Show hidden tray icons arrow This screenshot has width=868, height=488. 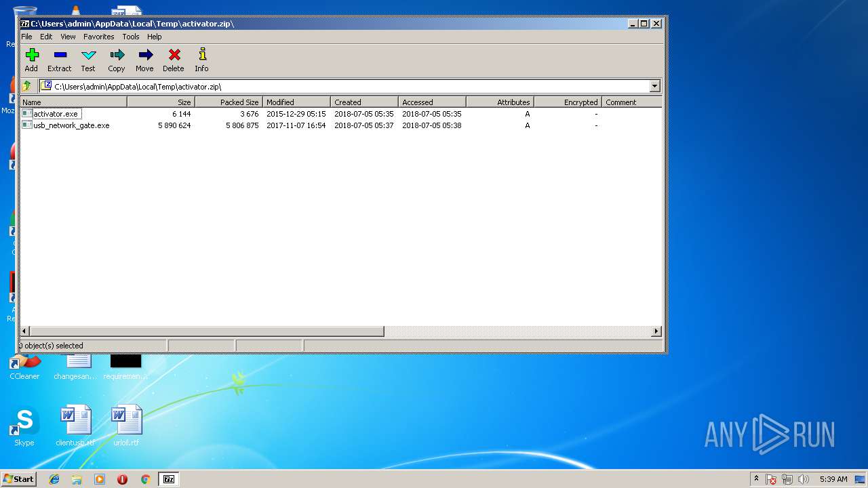click(756, 479)
